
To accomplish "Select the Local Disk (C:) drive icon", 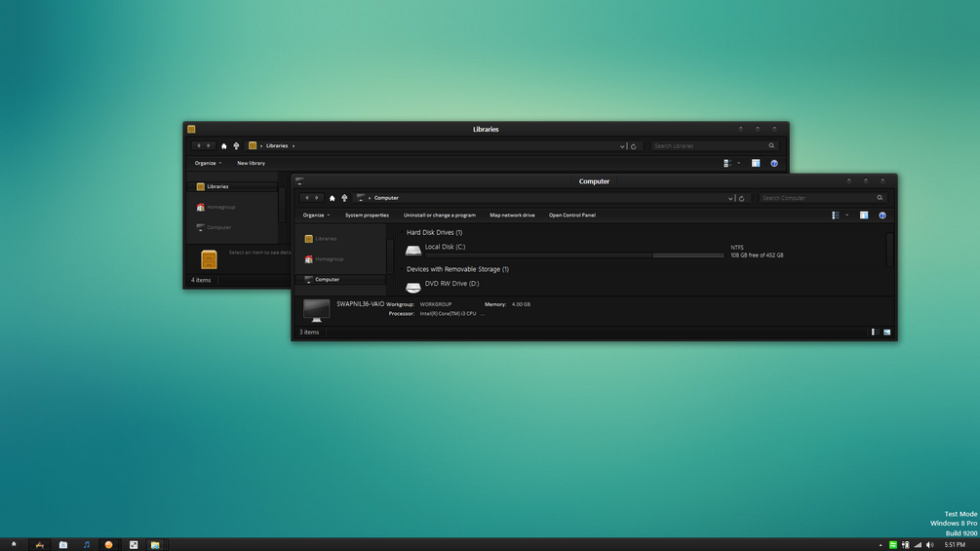I will click(x=413, y=250).
